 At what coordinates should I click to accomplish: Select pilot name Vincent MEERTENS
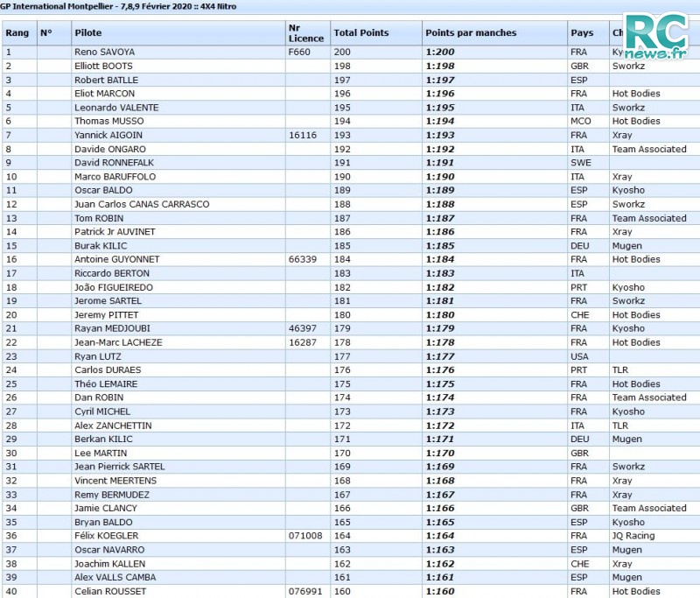(x=115, y=482)
